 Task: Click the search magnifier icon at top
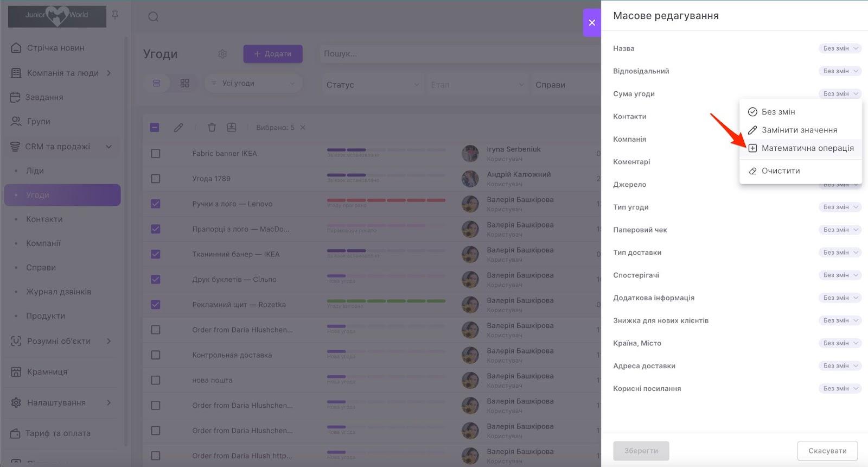point(154,17)
